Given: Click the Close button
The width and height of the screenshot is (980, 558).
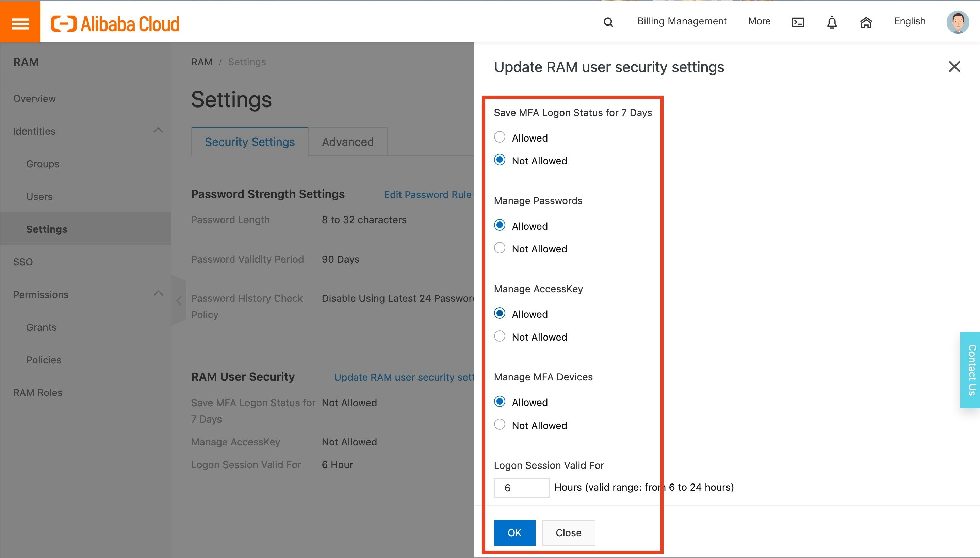Looking at the screenshot, I should pos(568,533).
